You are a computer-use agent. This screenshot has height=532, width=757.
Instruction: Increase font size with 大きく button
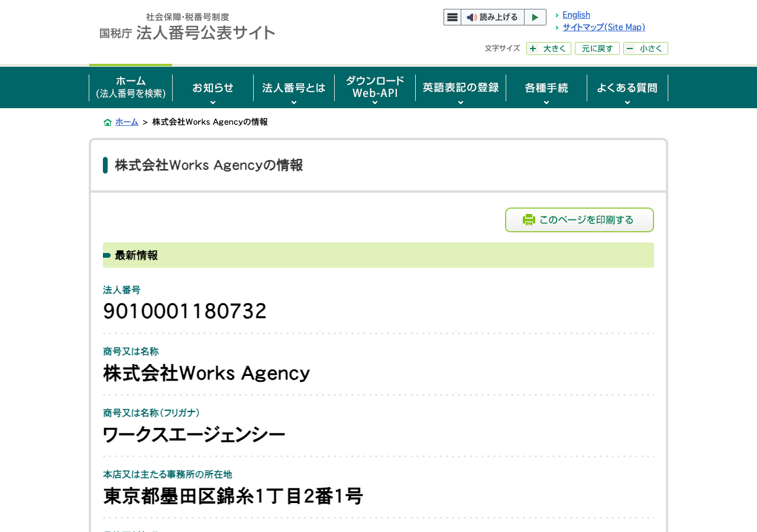point(549,48)
